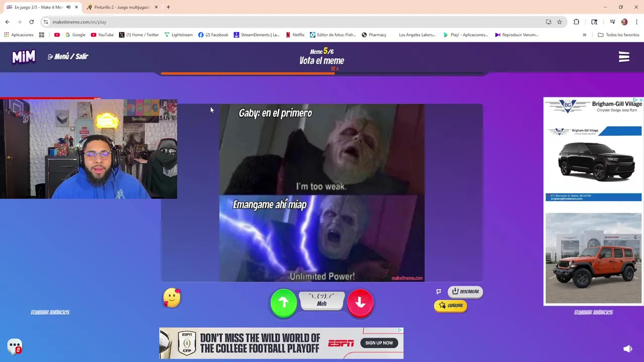The height and width of the screenshot is (362, 644).
Task: Open StreamElements bookmark
Action: click(x=257, y=35)
